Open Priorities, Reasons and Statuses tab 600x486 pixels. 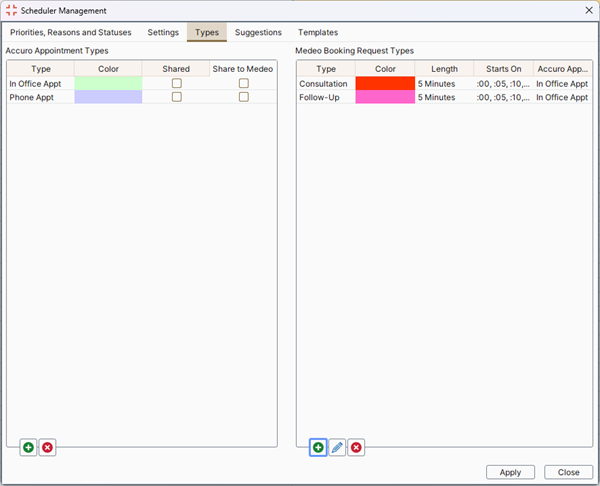click(x=71, y=32)
